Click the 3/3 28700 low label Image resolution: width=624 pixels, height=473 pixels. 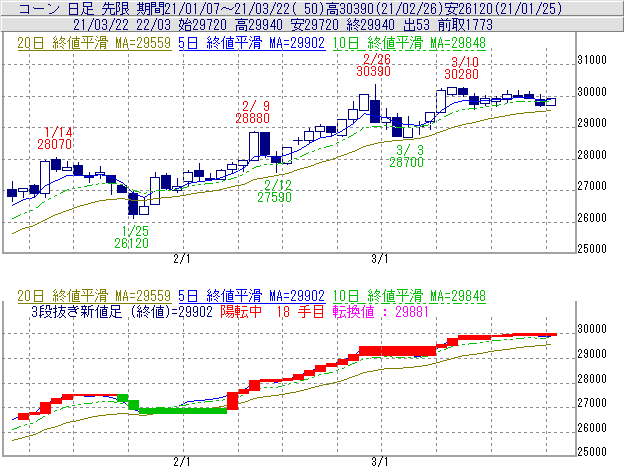coord(407,156)
